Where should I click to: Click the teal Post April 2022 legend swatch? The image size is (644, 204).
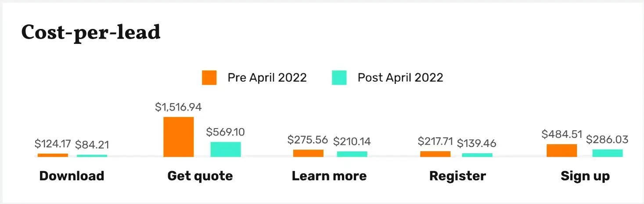click(339, 78)
